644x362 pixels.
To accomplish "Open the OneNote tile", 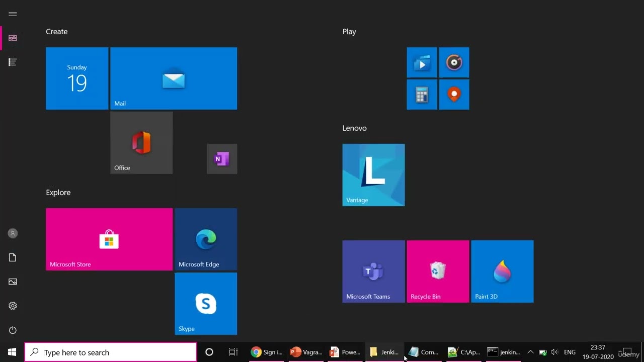I will point(222,159).
